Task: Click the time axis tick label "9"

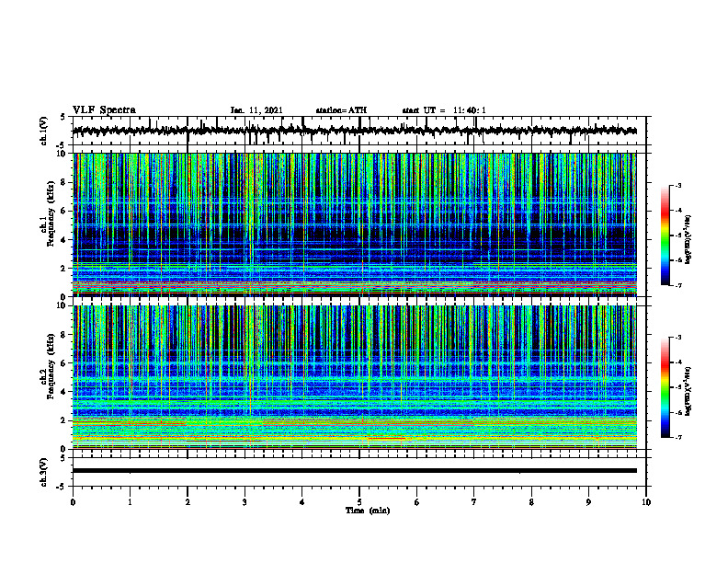Action: (588, 502)
